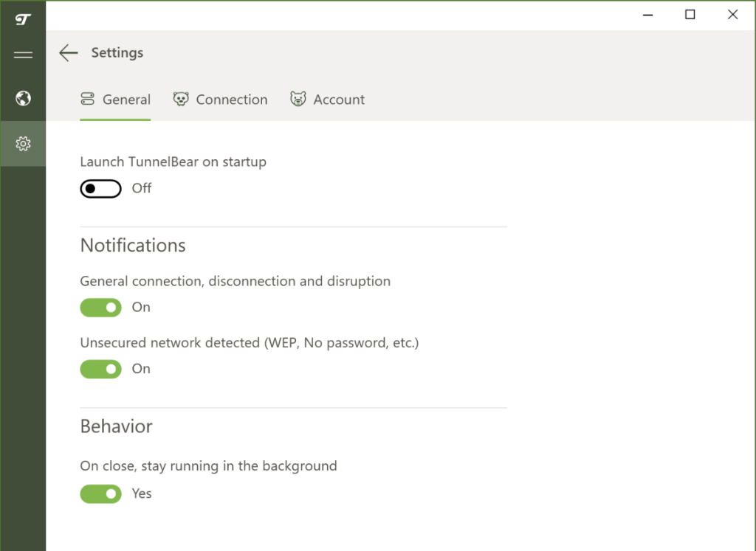Turn off general connection notifications toggle
Image resolution: width=756 pixels, height=551 pixels.
coord(100,308)
